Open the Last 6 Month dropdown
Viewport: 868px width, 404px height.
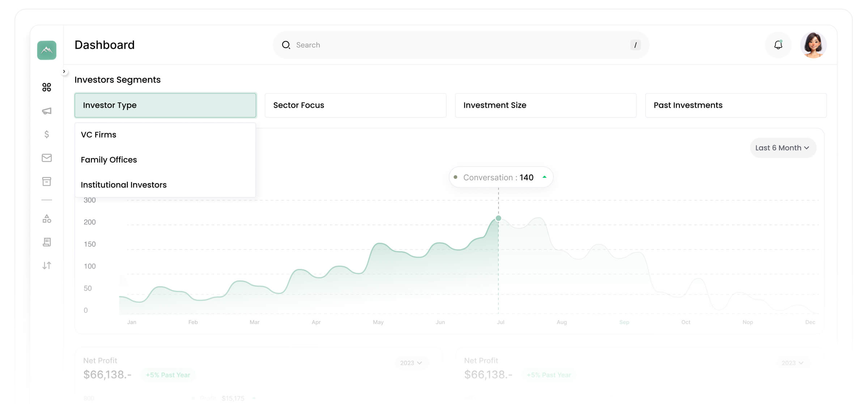(783, 148)
